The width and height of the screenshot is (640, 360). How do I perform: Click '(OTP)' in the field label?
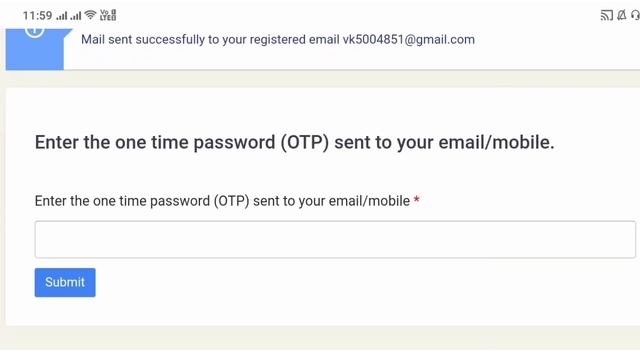click(x=231, y=201)
